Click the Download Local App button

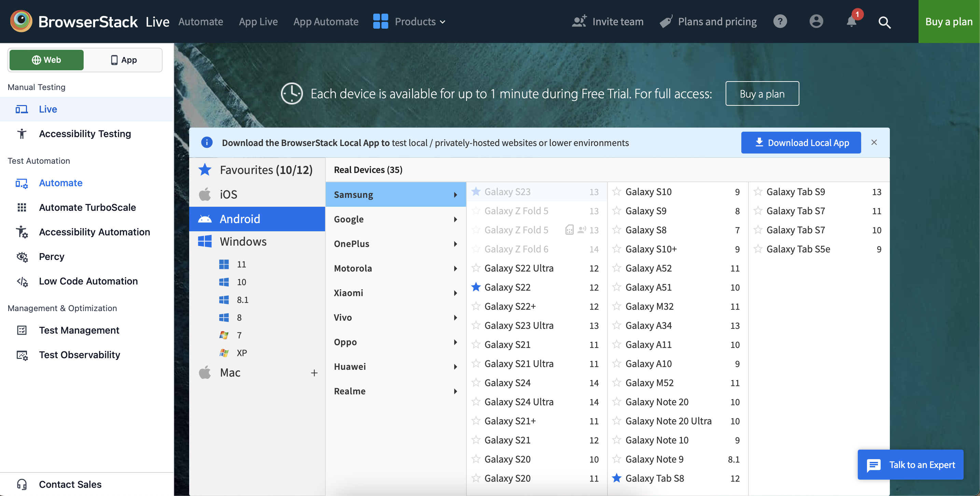tap(801, 143)
